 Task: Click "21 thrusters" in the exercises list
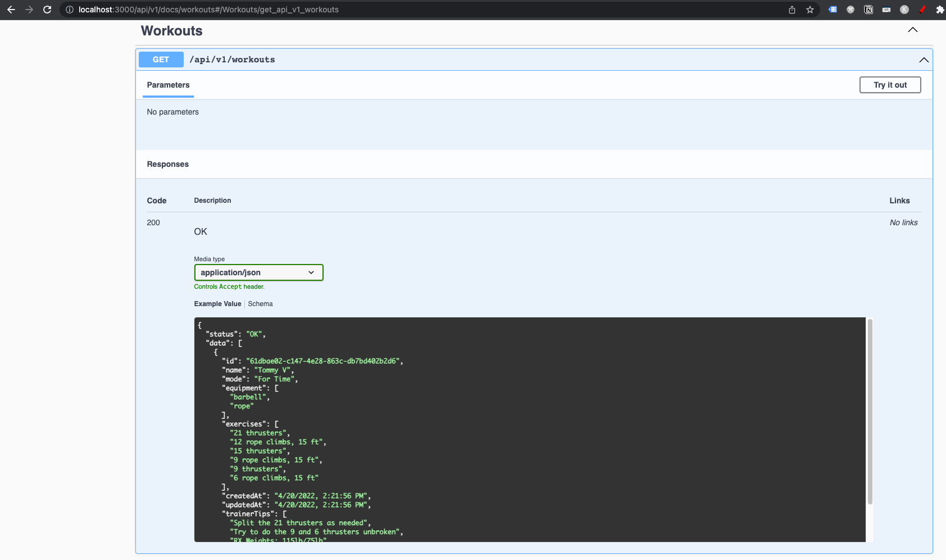coord(258,433)
